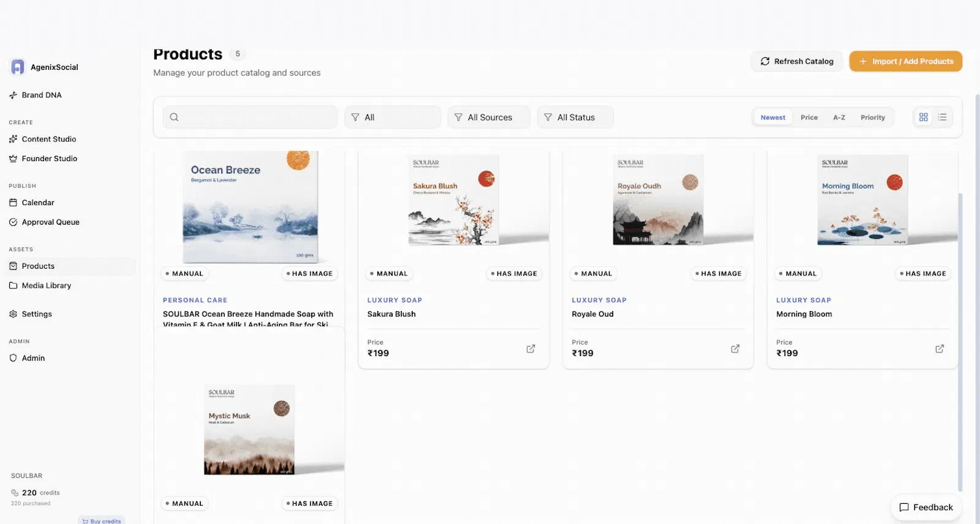Viewport: 980px width, 524px height.
Task: Click the Sakura Blush product title
Action: [391, 314]
